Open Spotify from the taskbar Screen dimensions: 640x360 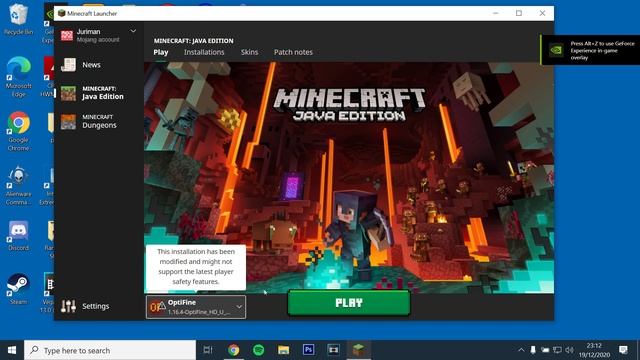(x=258, y=350)
